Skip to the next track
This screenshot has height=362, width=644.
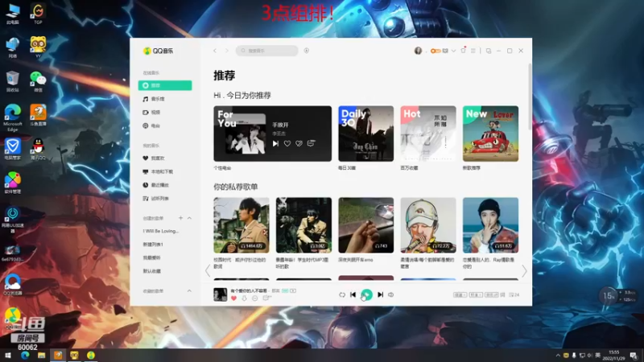click(x=380, y=294)
